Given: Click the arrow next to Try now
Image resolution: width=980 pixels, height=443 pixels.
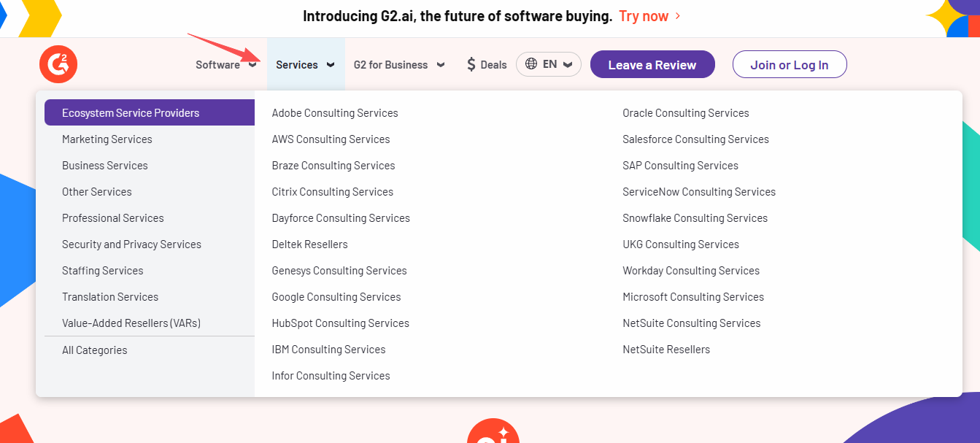Looking at the screenshot, I should [x=678, y=16].
